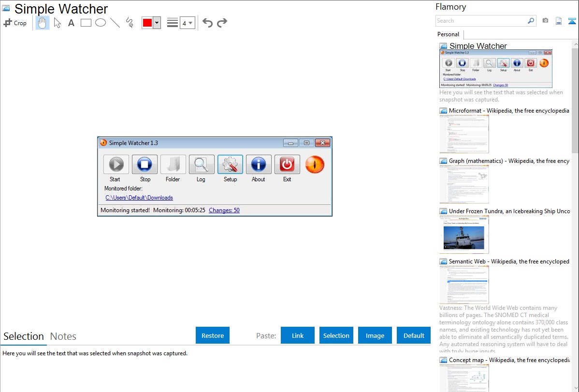The image size is (579, 392).
Task: Open the Semantic Web snapshot thumbnail
Action: point(464,285)
